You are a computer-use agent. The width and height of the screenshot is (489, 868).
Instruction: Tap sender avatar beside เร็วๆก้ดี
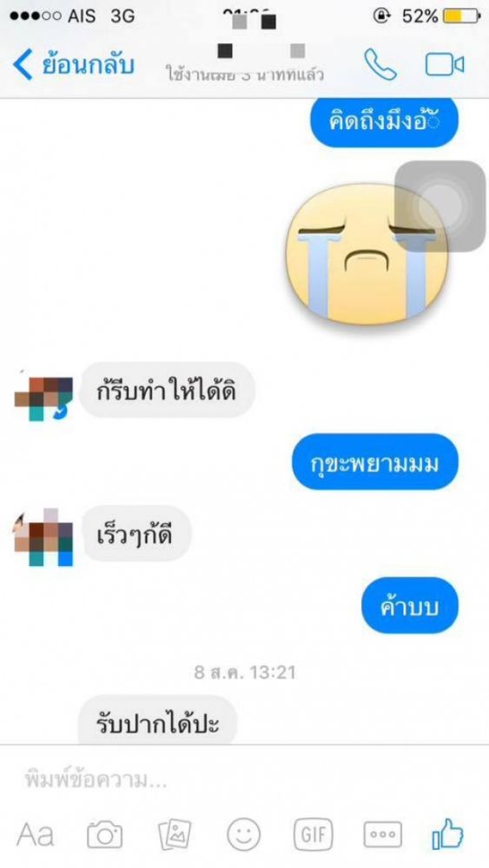click(x=43, y=536)
